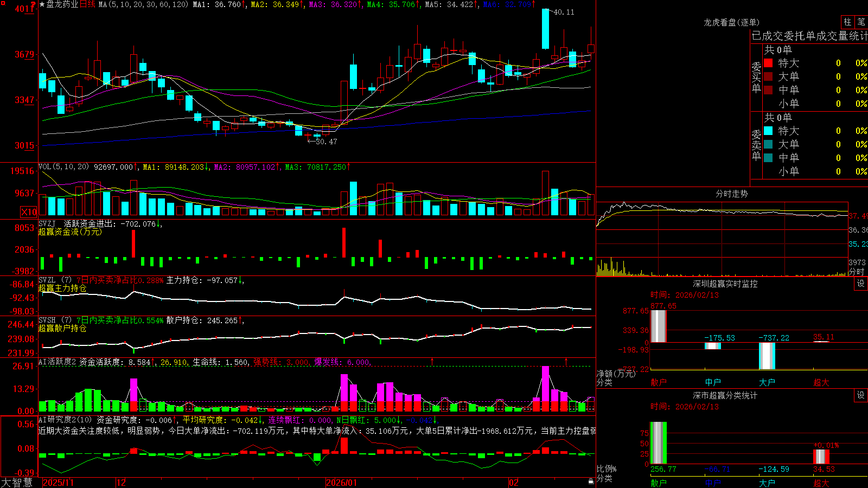
Task: Click the 02 month marker on time axis
Action: click(514, 483)
